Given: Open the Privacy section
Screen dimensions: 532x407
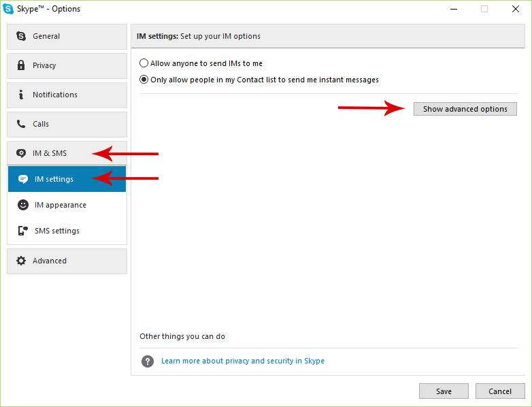Looking at the screenshot, I should coord(67,65).
